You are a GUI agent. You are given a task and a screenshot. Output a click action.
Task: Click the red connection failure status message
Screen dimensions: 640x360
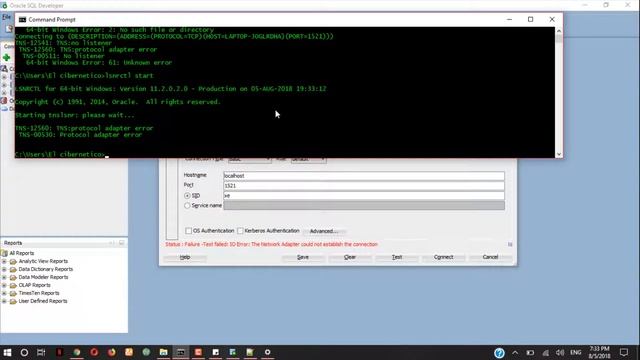[x=271, y=244]
